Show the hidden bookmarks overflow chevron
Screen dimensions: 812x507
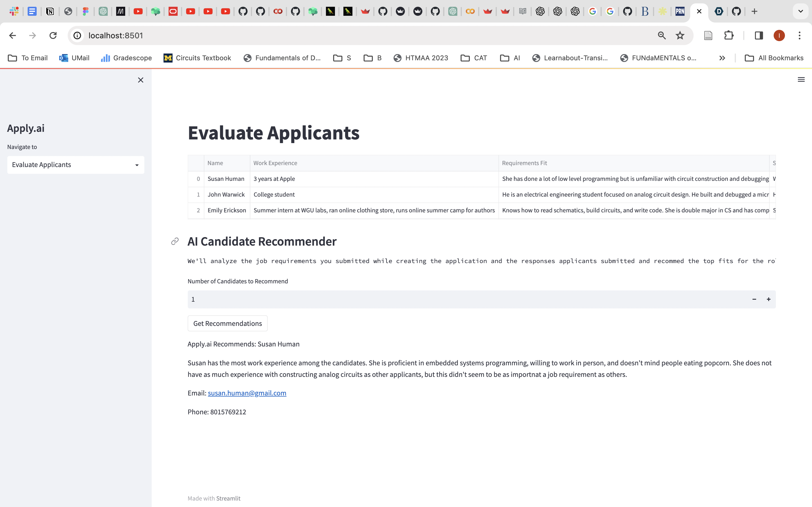pyautogui.click(x=722, y=58)
